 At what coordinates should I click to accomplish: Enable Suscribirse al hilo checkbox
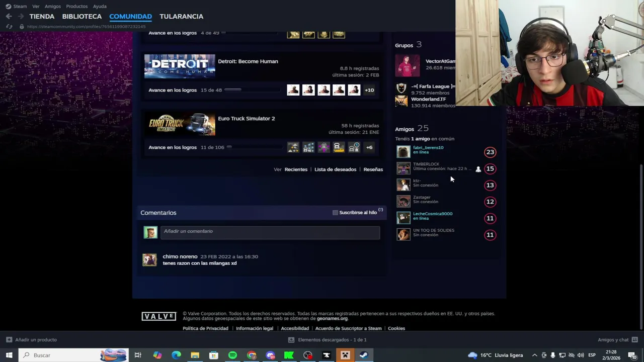pyautogui.click(x=335, y=213)
